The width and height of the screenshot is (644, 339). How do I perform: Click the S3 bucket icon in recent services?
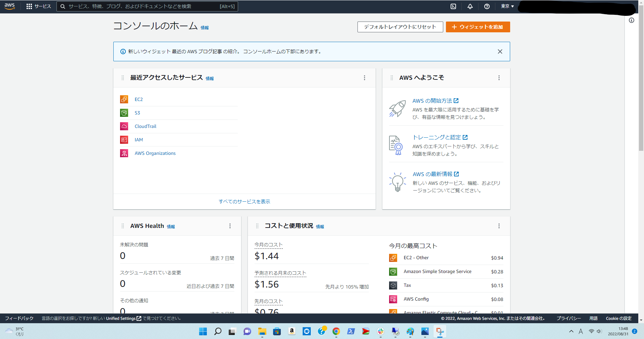[x=124, y=113]
